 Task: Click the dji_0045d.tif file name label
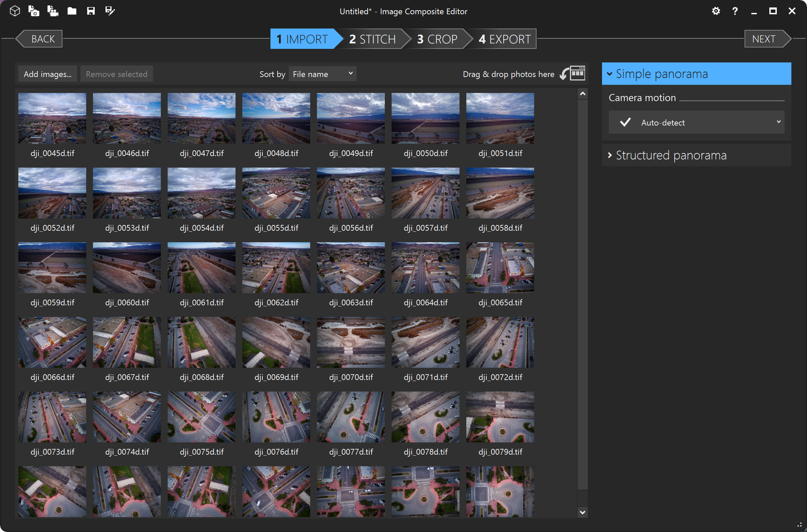coord(52,153)
